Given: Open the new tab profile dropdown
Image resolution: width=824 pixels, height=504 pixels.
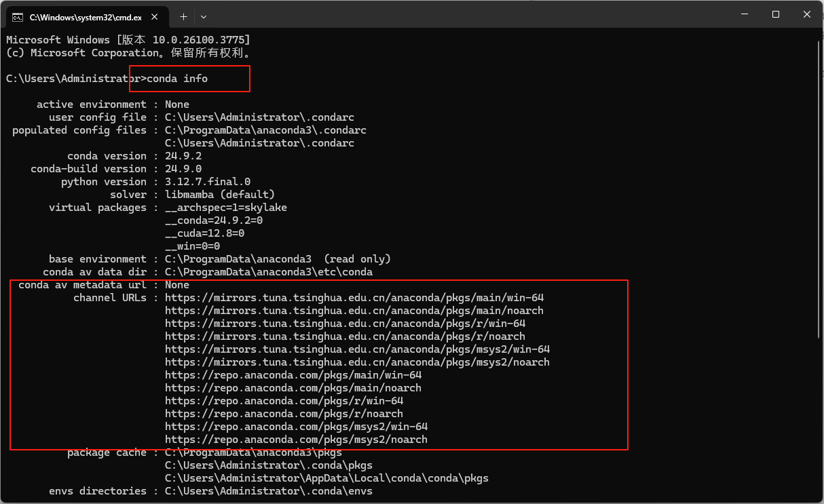Looking at the screenshot, I should pos(204,16).
